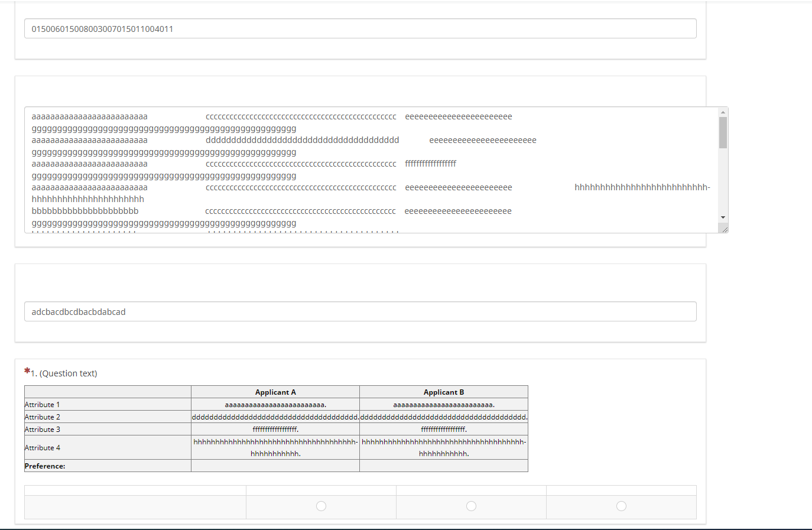The image size is (812, 530).
Task: Click the Applicant B column header
Action: [x=444, y=392]
